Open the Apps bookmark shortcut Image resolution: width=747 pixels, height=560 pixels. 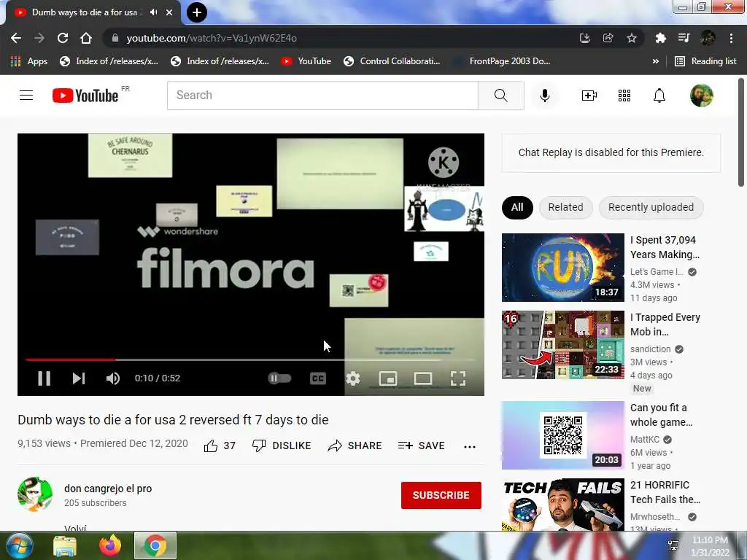coord(28,61)
